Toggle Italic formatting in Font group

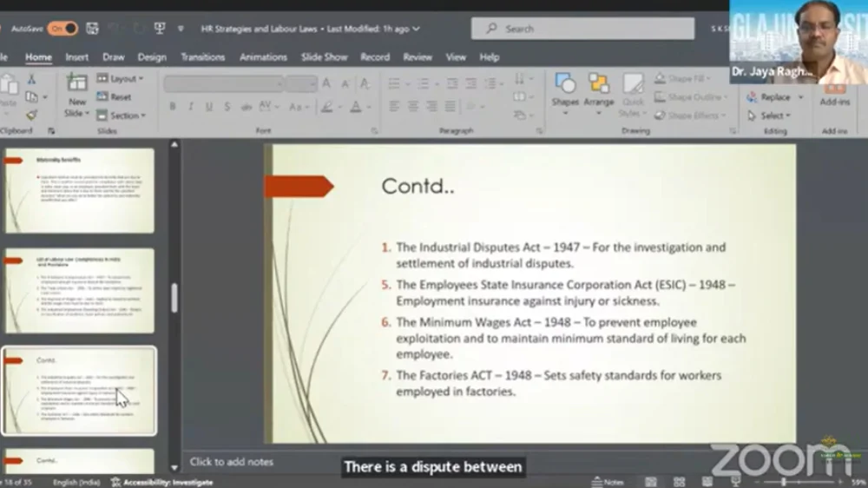[191, 107]
